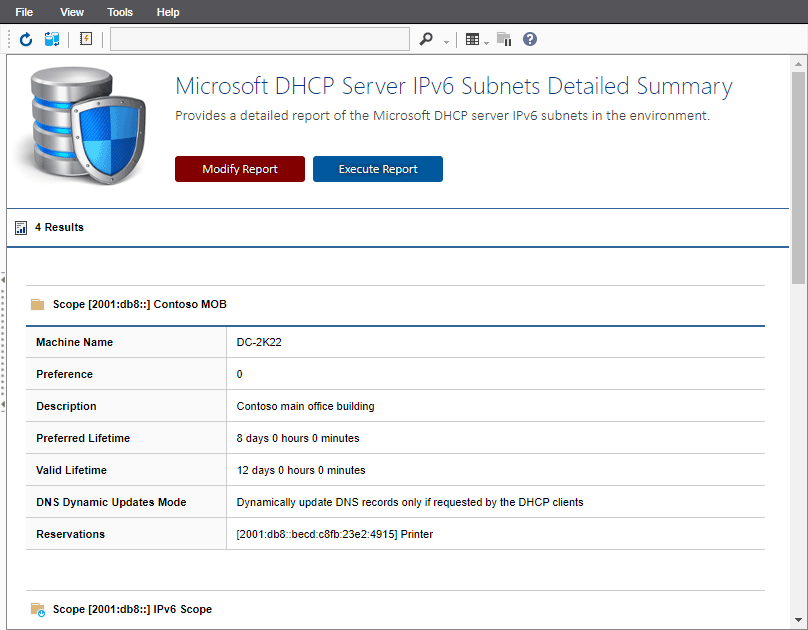This screenshot has width=808, height=630.
Task: Click the Preference value 0
Action: click(x=239, y=374)
